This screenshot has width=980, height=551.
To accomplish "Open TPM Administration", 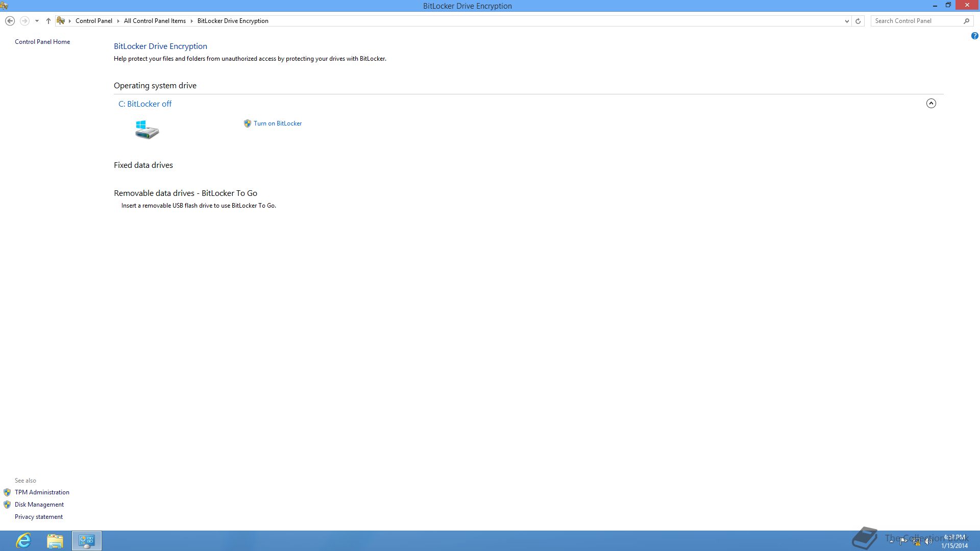I will click(42, 492).
